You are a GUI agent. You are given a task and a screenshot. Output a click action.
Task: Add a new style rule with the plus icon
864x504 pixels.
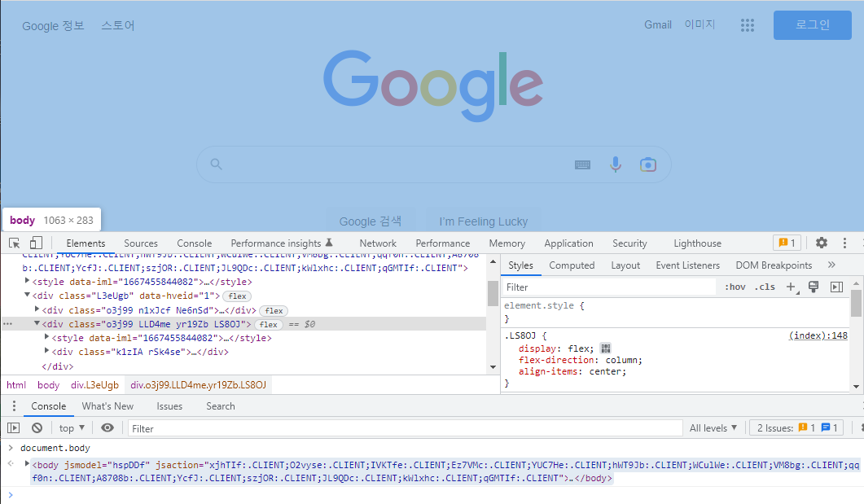792,287
